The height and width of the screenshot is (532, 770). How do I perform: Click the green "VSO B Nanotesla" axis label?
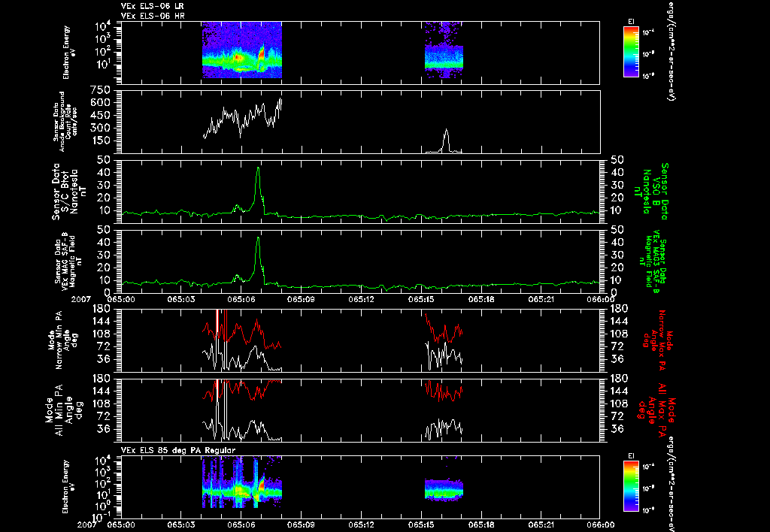(x=652, y=192)
